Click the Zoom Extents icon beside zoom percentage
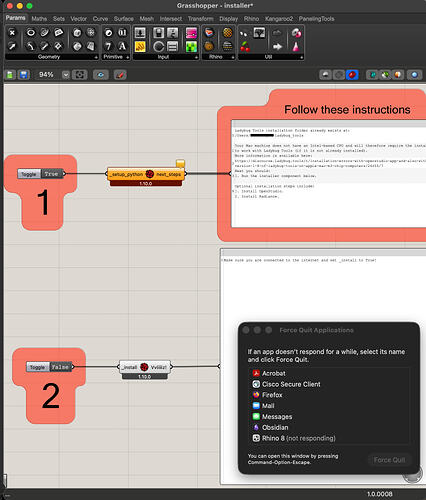Image resolution: width=426 pixels, height=500 pixels. point(80,75)
